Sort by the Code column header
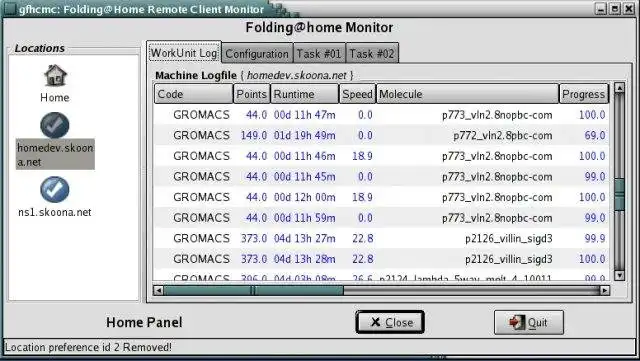This screenshot has height=361, width=640. point(193,94)
